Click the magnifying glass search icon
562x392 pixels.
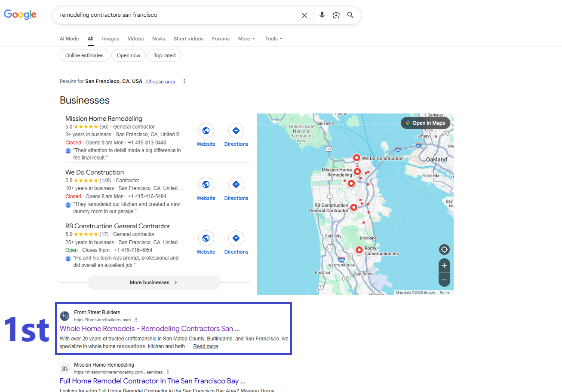coord(350,15)
